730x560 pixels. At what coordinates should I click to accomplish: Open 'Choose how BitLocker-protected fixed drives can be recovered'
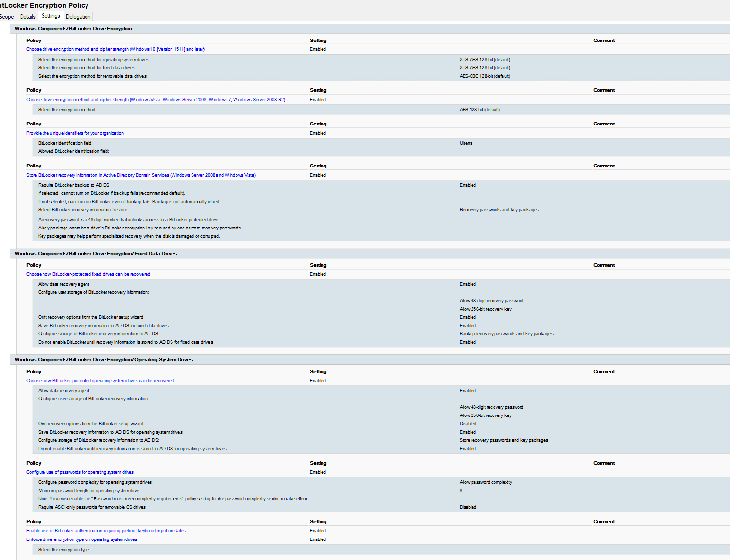88,274
